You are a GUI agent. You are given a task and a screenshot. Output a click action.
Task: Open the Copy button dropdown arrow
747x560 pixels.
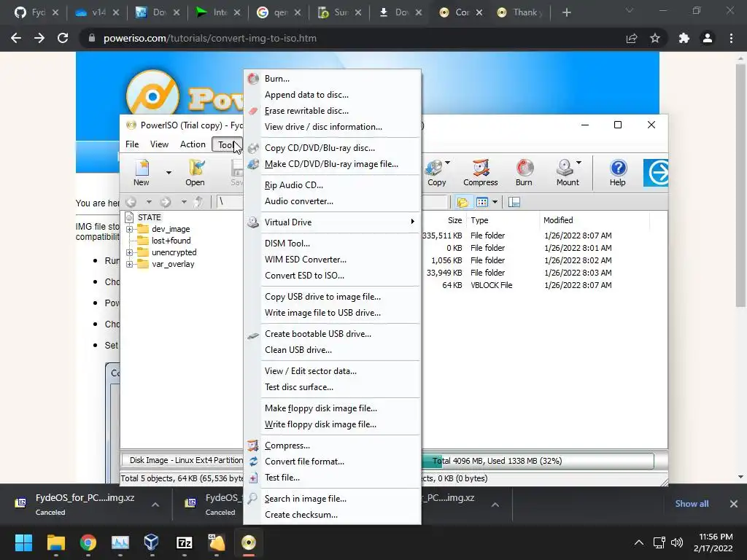click(447, 163)
